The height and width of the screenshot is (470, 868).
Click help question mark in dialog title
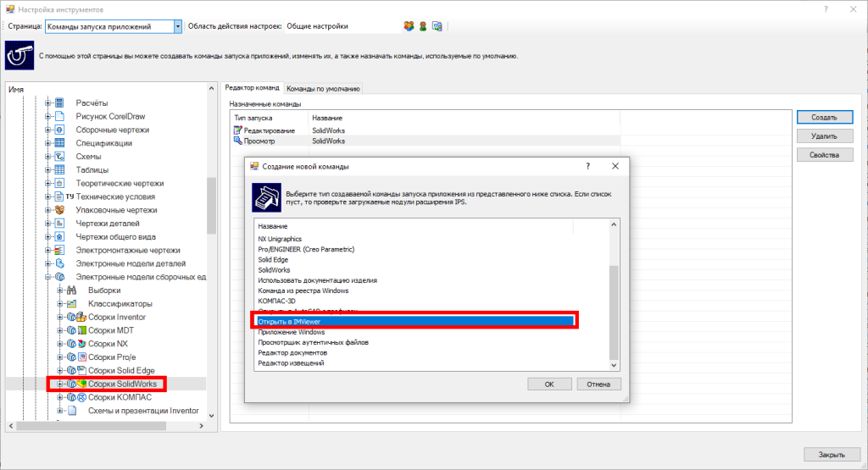pyautogui.click(x=587, y=167)
